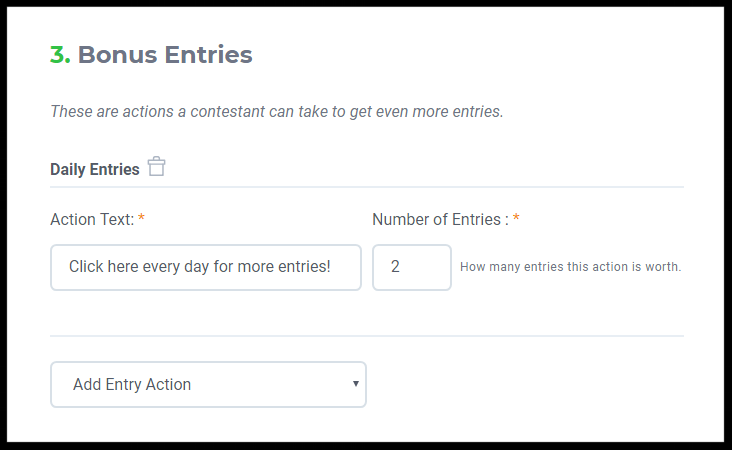Click the Action Text label

[x=92, y=219]
